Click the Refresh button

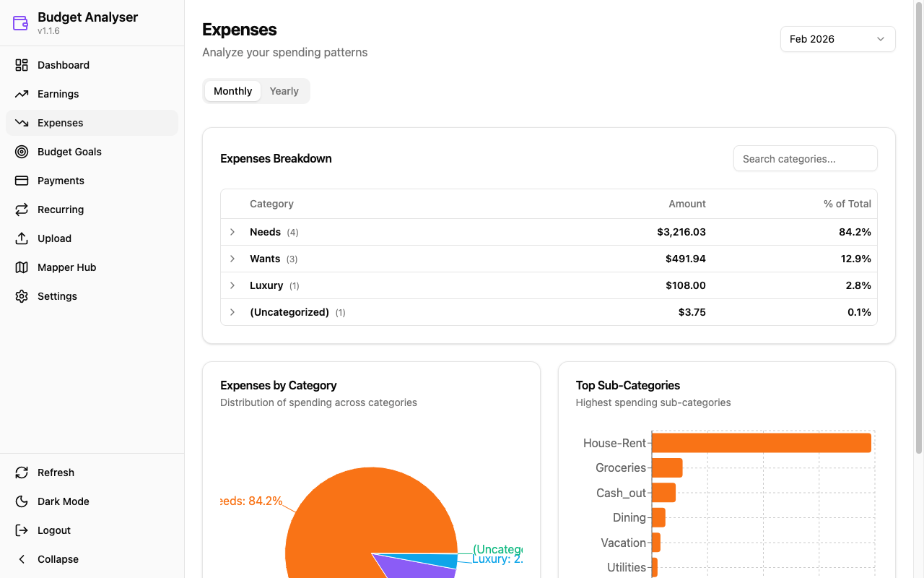pos(56,473)
